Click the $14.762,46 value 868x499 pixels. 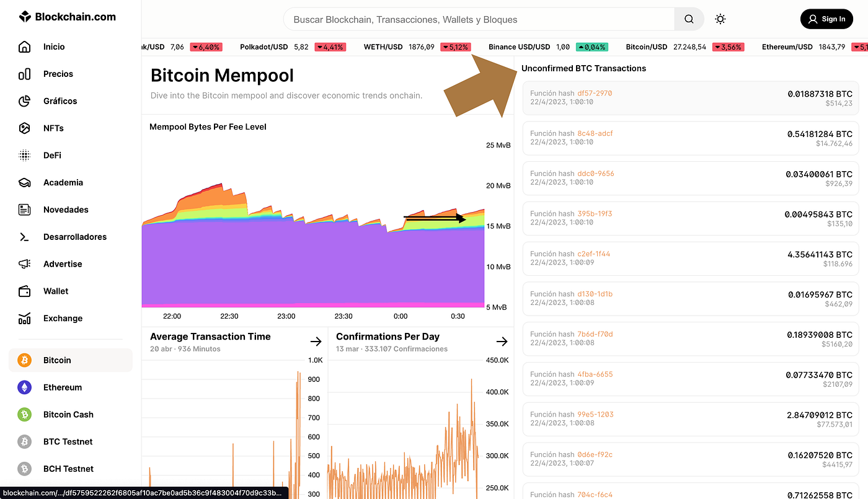(834, 144)
